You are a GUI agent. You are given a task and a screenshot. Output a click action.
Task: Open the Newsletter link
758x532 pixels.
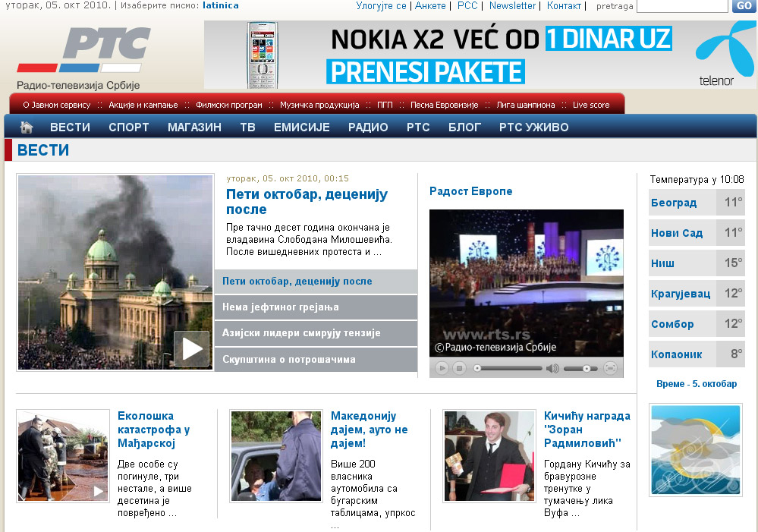[x=512, y=6]
